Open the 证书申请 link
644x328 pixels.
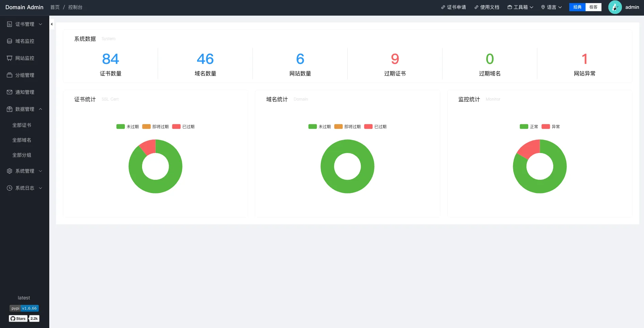[453, 7]
